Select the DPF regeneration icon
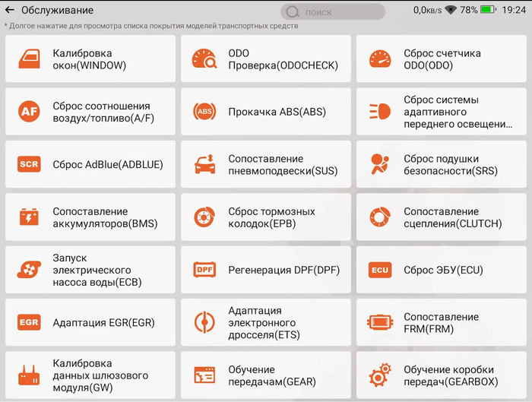 [x=204, y=270]
